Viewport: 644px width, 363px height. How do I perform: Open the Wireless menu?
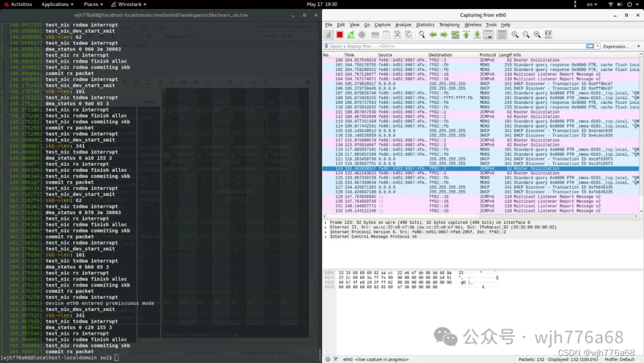click(473, 24)
